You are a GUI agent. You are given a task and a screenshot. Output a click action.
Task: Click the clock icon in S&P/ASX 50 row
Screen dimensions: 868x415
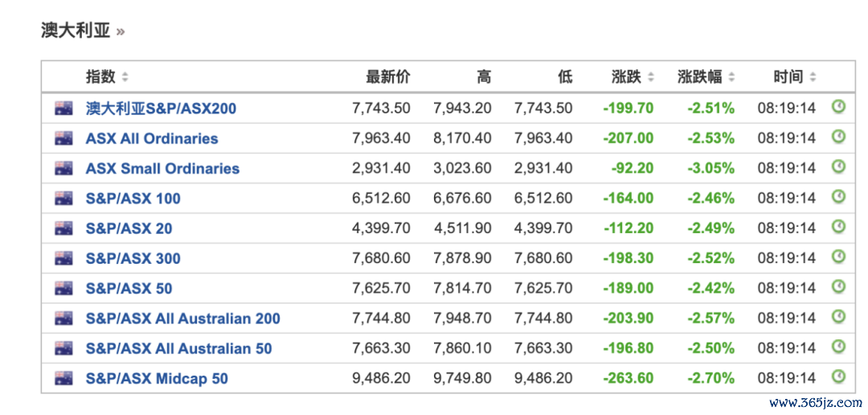pos(838,286)
